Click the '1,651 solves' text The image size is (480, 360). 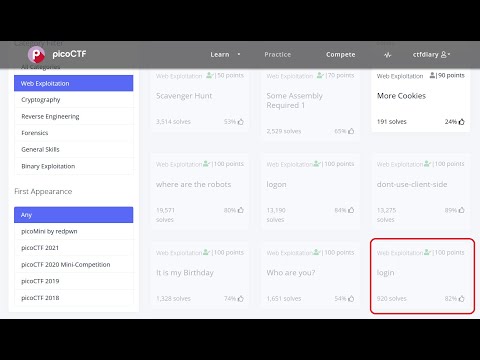[x=284, y=299]
